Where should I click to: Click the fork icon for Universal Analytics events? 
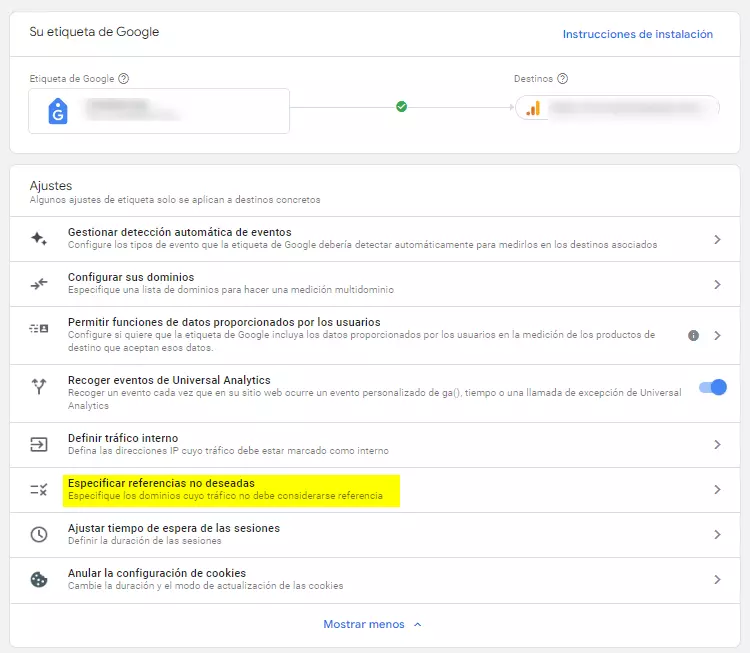pos(39,386)
